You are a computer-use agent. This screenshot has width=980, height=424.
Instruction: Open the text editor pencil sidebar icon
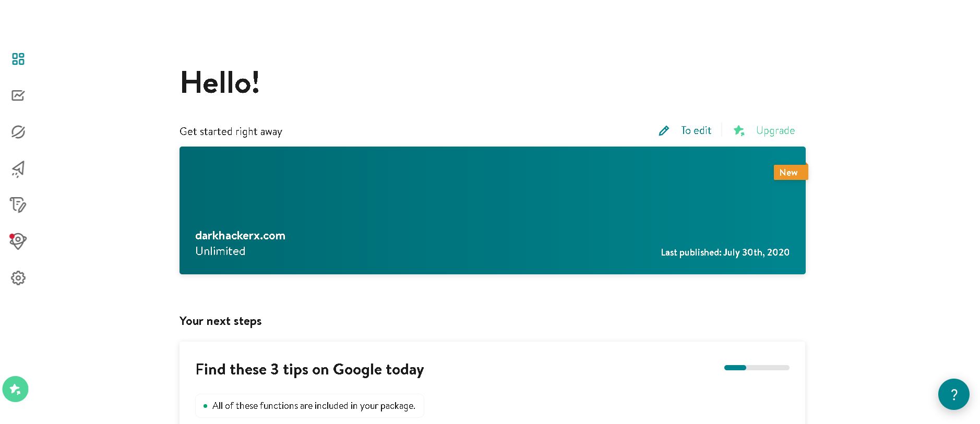[x=18, y=205]
